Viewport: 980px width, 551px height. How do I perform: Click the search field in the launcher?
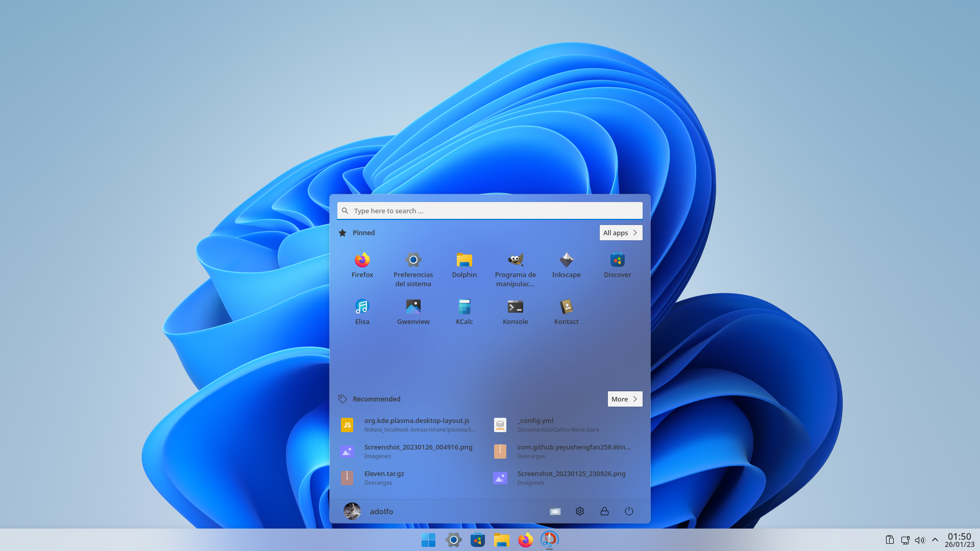[489, 211]
